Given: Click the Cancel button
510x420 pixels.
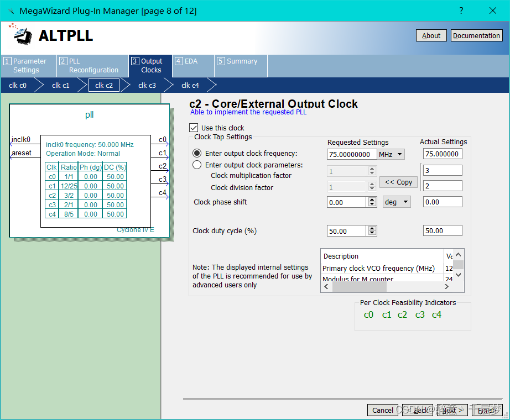Looking at the screenshot, I should (x=383, y=410).
